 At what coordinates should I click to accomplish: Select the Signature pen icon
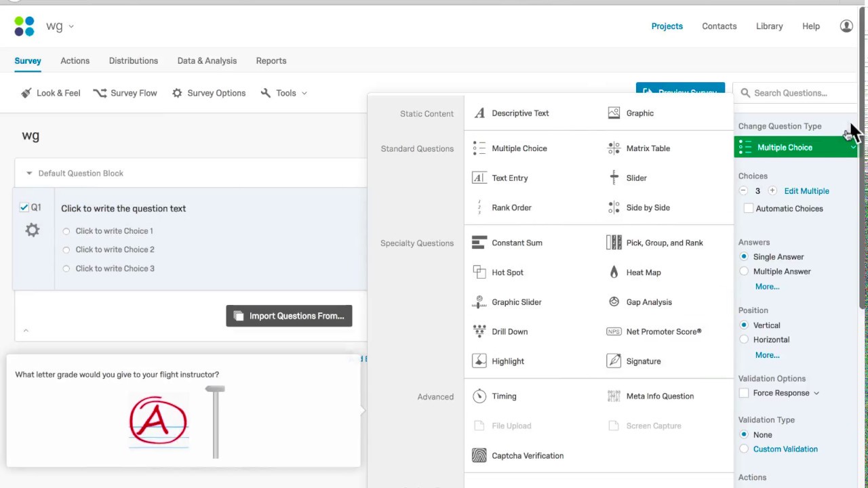[614, 361]
